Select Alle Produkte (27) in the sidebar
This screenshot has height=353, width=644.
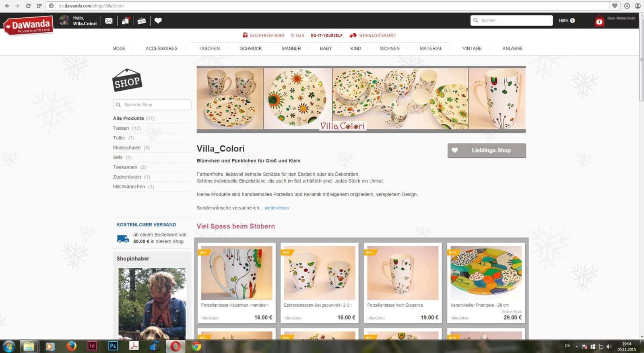134,118
